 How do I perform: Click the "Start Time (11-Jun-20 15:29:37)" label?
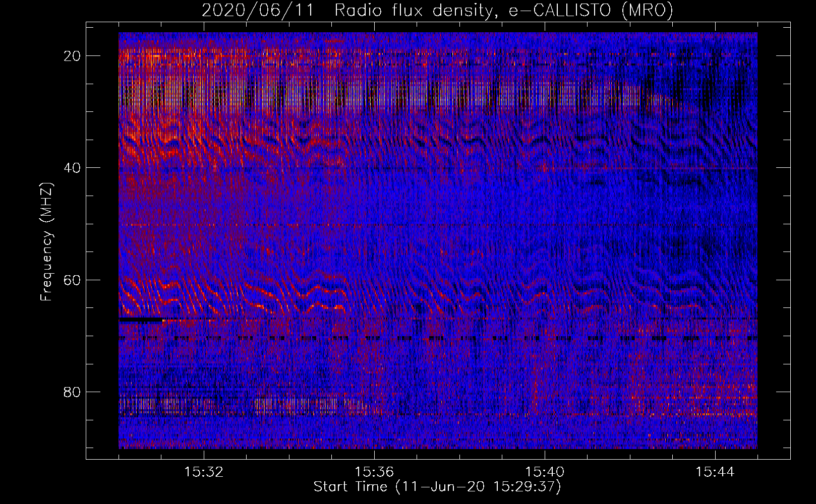click(437, 487)
